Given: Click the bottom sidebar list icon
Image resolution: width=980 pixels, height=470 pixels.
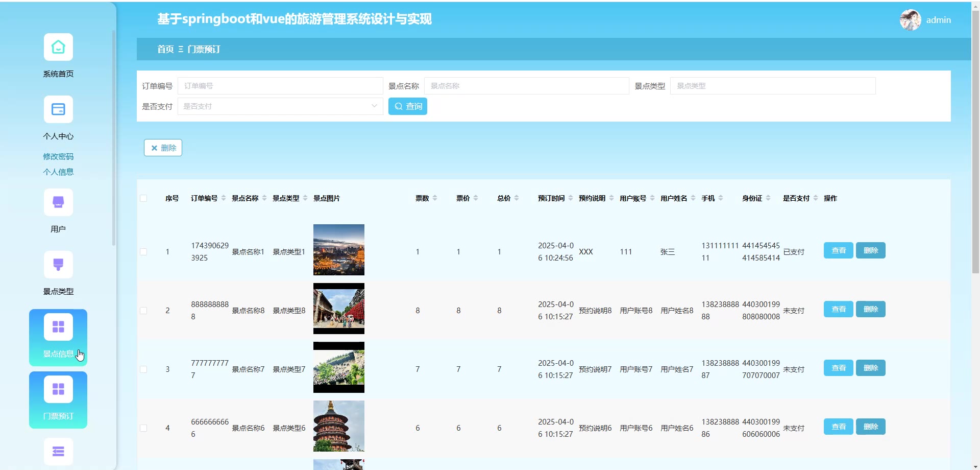Looking at the screenshot, I should click(58, 452).
